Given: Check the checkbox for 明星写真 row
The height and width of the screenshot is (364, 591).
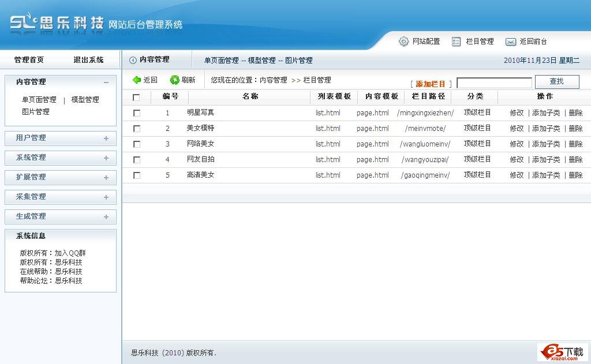Looking at the screenshot, I should coord(136,113).
